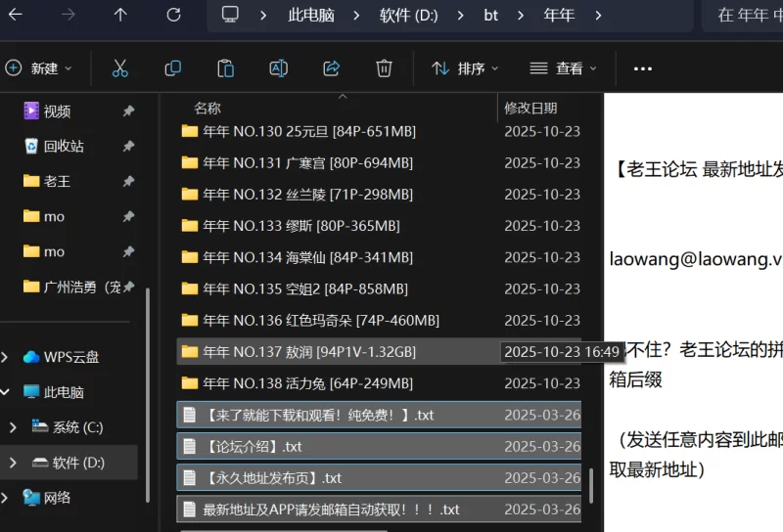Click the cut (scissors) icon in toolbar
This screenshot has height=532, width=783.
(x=120, y=68)
